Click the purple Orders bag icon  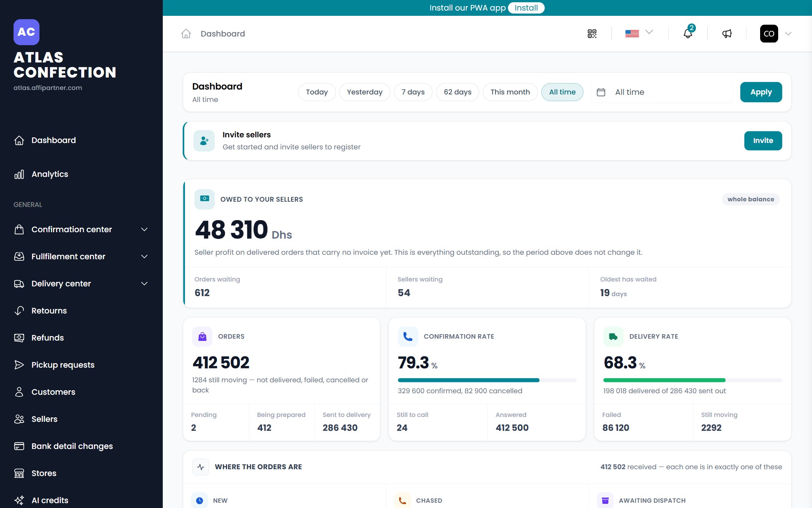pyautogui.click(x=202, y=336)
